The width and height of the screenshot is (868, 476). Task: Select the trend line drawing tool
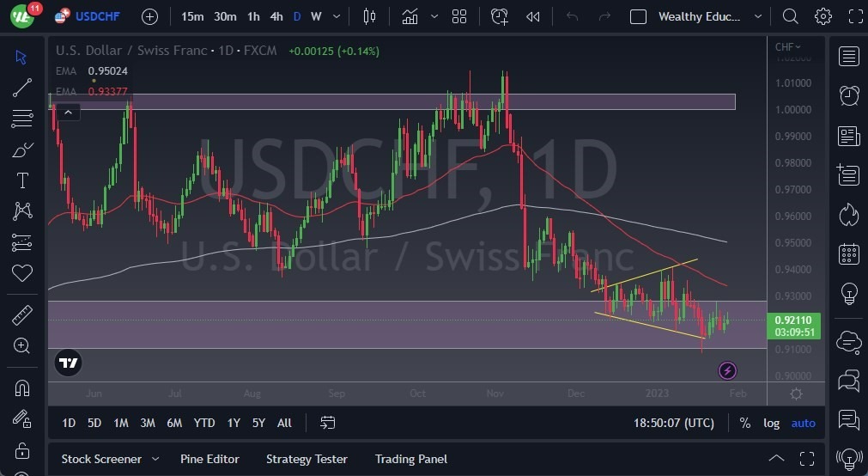click(x=21, y=88)
